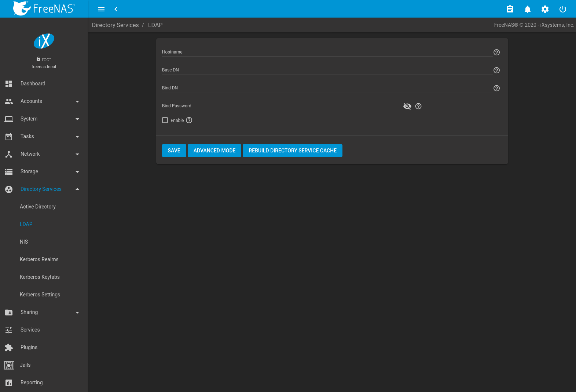
Task: Click into the Base DN input field
Action: pos(326,70)
